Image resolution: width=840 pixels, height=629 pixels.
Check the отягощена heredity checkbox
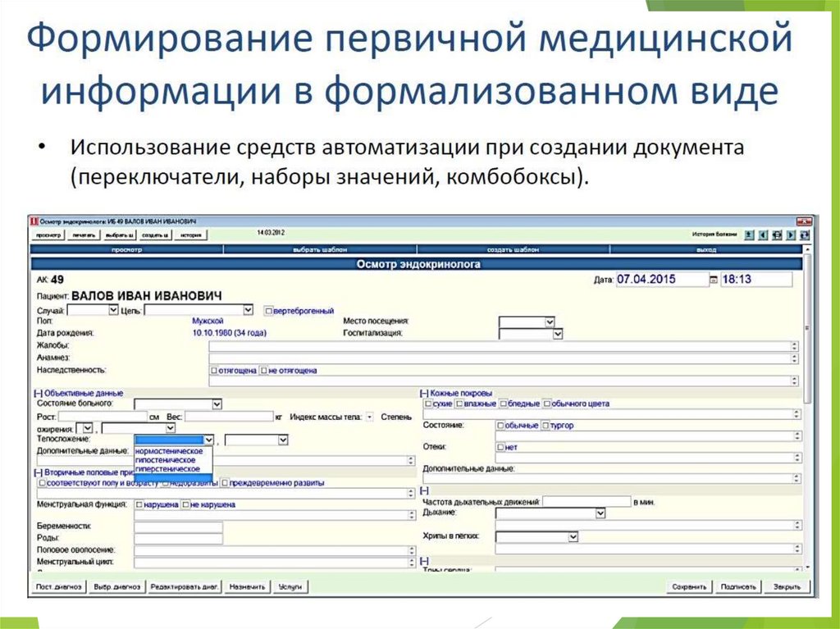[214, 370]
